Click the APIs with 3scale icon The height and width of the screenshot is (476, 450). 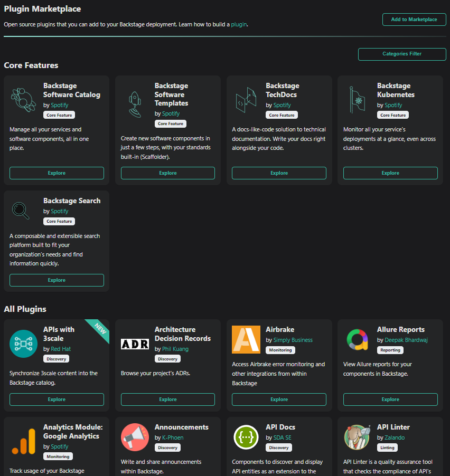[x=23, y=344]
